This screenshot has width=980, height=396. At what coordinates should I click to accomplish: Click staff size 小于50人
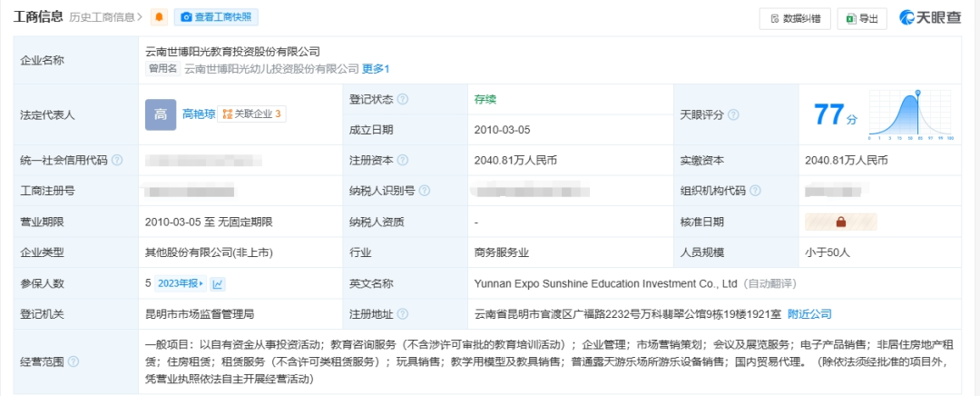point(828,252)
